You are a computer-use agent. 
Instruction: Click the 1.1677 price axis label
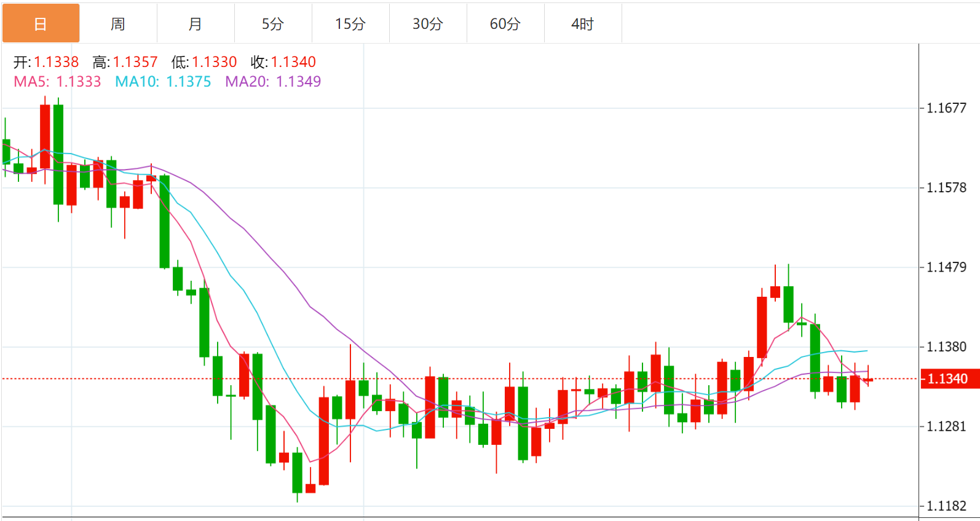pos(946,108)
